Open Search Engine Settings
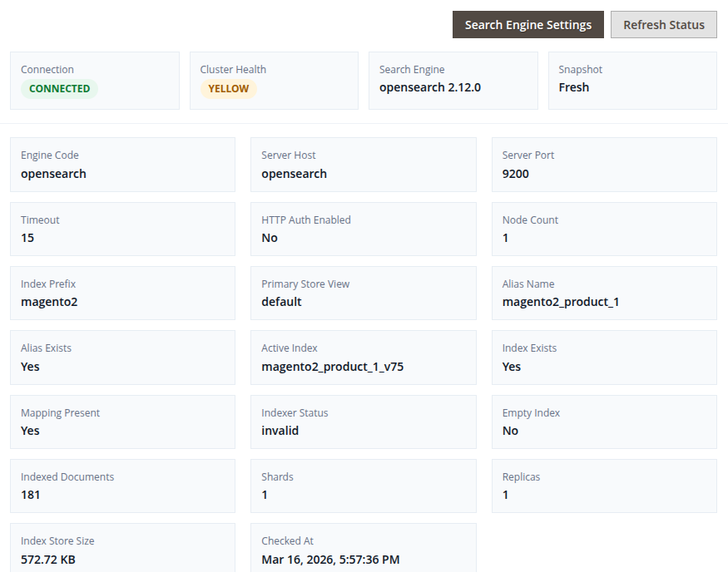Viewport: 728px width, 587px height. tap(528, 25)
